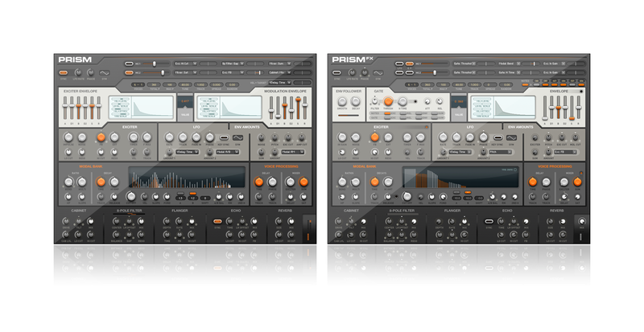This screenshot has width=644, height=332.
Task: Click the VALUE button between Prism's envelope displays
Action: pos(185,115)
